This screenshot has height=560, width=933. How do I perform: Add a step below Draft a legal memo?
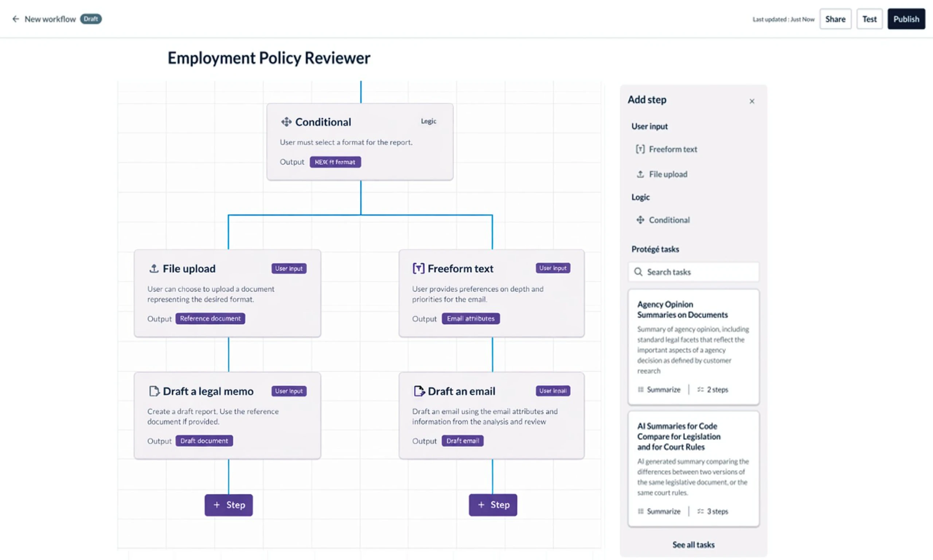(229, 505)
